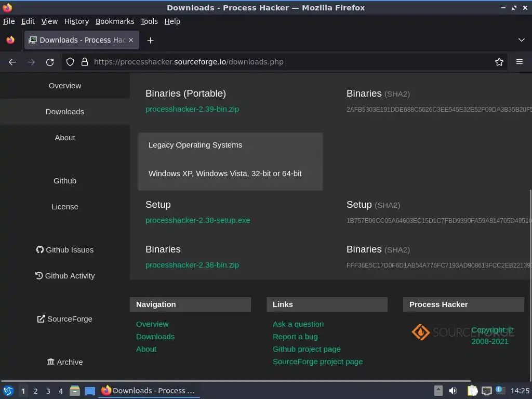Select the Downloads - Process Hacker tab
The width and height of the screenshot is (532, 399).
(82, 40)
